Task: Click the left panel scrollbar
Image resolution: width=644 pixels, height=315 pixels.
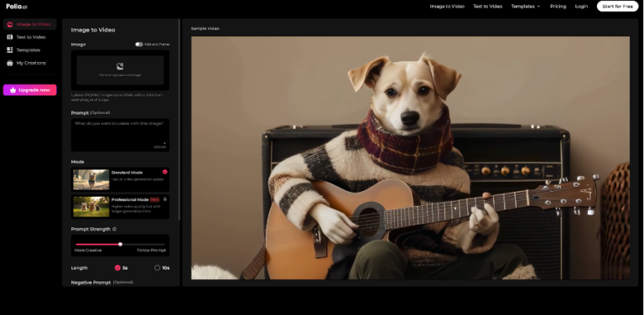Action: pos(179,119)
